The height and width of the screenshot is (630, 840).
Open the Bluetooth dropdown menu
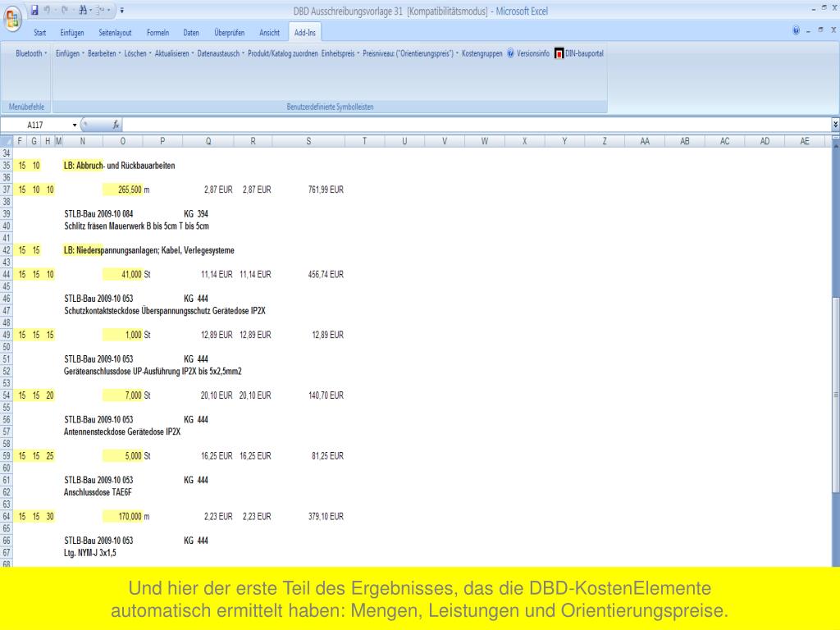[x=31, y=53]
